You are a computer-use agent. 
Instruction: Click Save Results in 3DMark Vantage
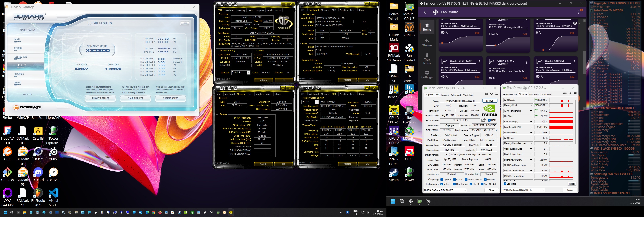(135, 98)
